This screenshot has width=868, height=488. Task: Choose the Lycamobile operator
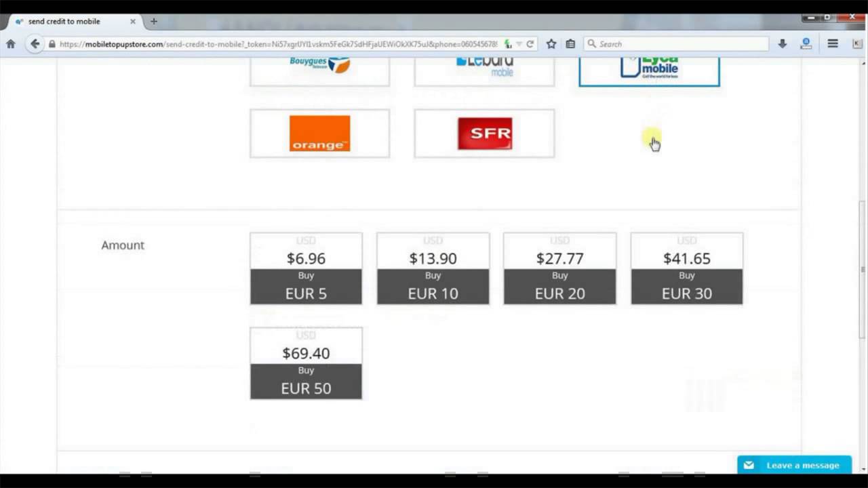[x=649, y=71]
